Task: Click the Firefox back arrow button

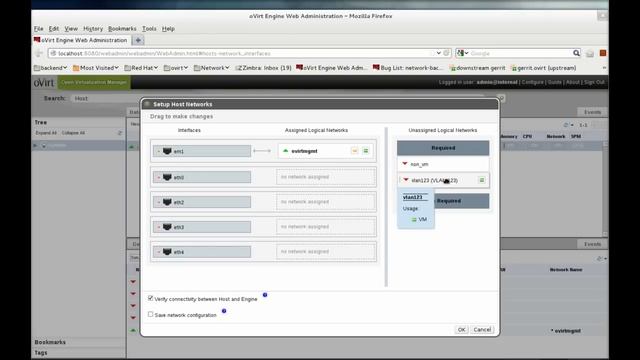Action: point(39,53)
